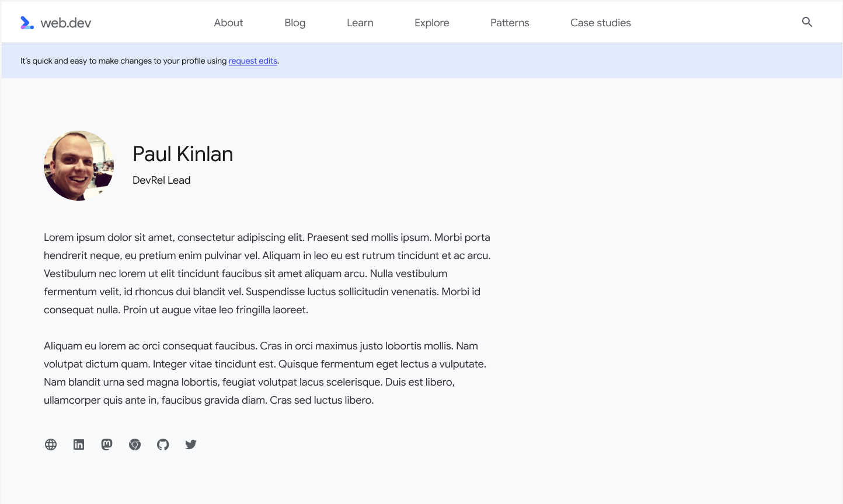Open the Twitter profile icon

[x=191, y=444]
